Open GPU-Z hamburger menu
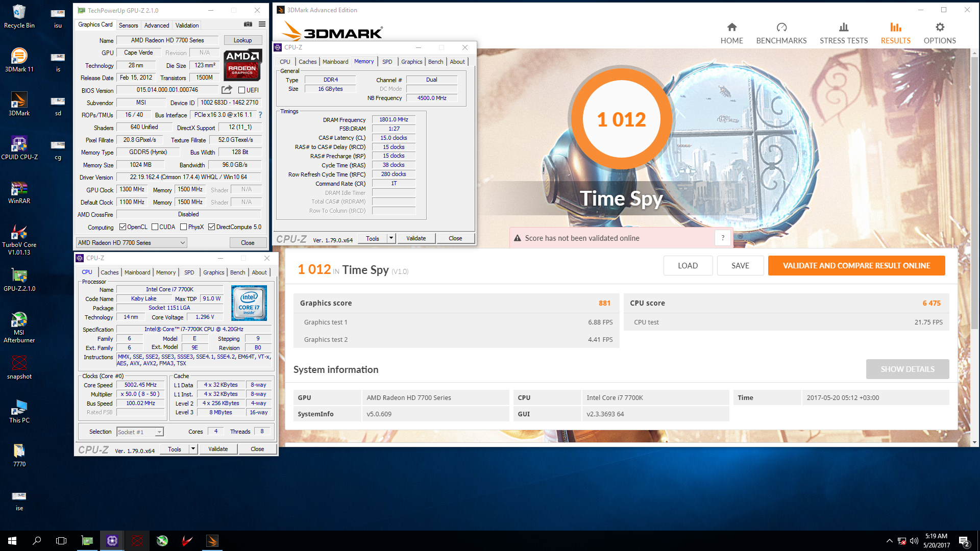 (262, 24)
